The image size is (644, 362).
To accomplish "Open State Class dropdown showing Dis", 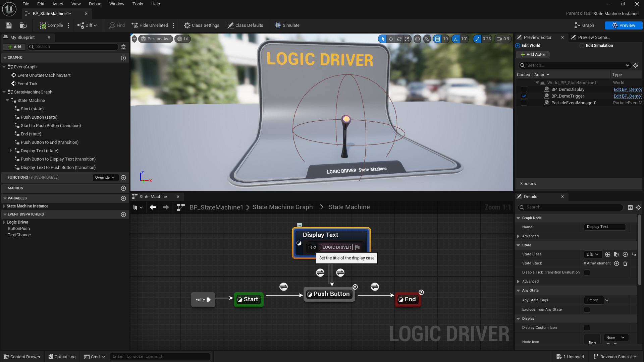I will tap(593, 254).
